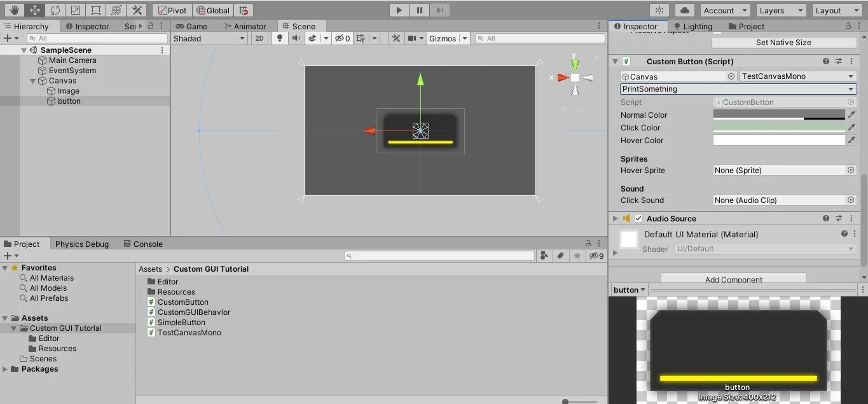Open the PrintSomething method dropdown
Screen dimensions: 868x404
(738, 89)
